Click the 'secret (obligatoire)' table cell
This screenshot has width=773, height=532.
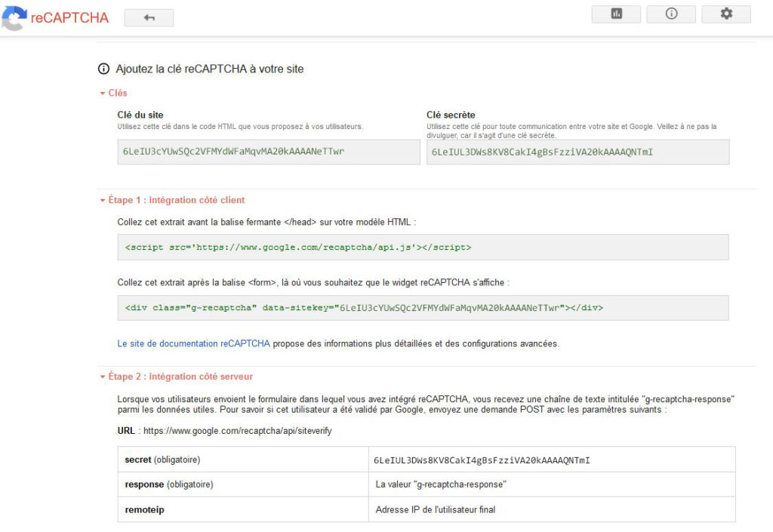[243, 460]
